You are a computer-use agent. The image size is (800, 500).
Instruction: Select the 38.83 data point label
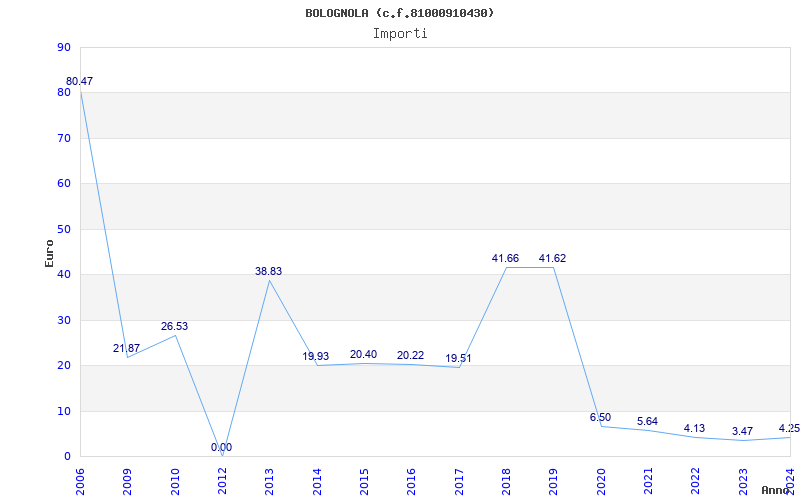[268, 271]
